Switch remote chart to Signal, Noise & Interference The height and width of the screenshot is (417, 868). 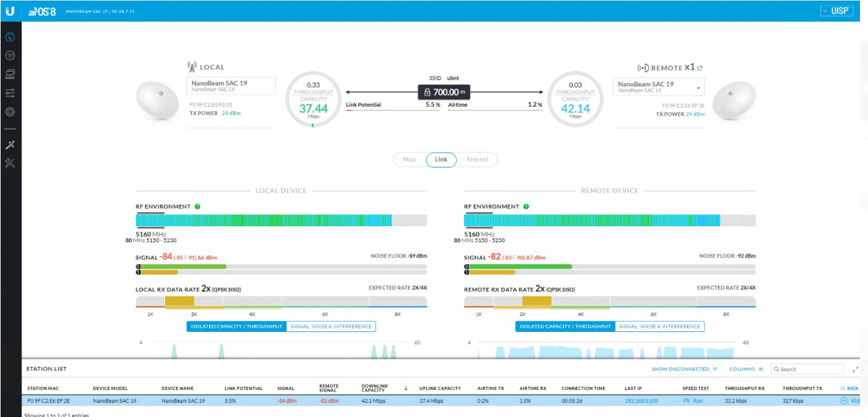point(660,327)
